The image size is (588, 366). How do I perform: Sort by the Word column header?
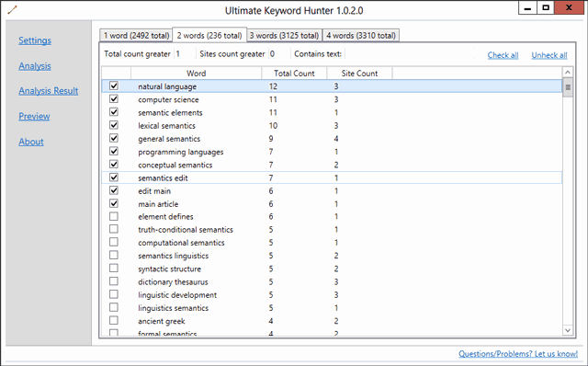tap(196, 74)
